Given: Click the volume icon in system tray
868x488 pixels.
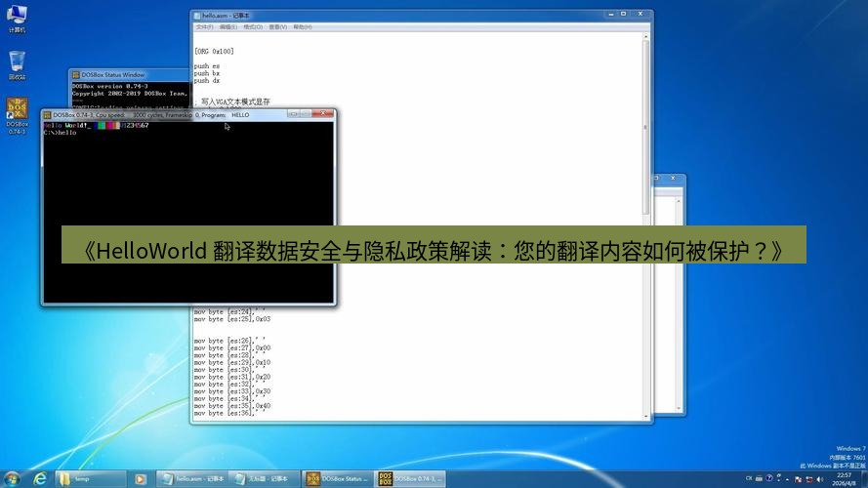Looking at the screenshot, I should (x=819, y=479).
